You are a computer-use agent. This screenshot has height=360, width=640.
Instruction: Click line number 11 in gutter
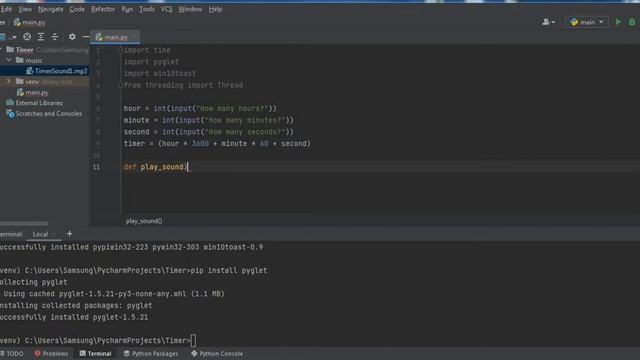pyautogui.click(x=96, y=167)
